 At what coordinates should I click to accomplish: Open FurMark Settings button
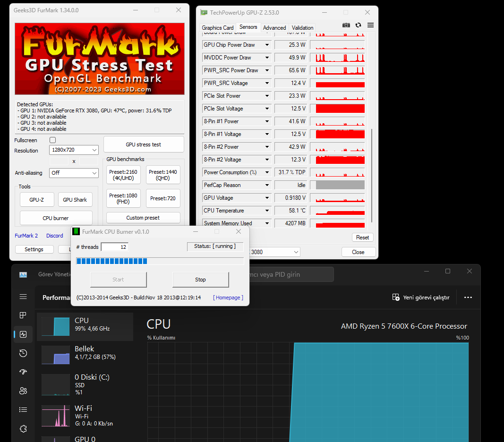34,249
